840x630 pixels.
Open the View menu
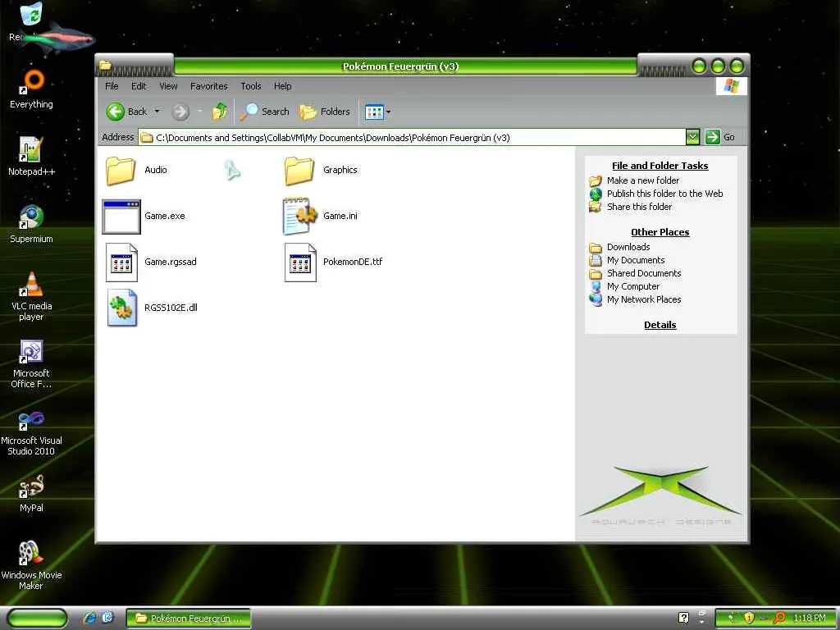coord(168,85)
